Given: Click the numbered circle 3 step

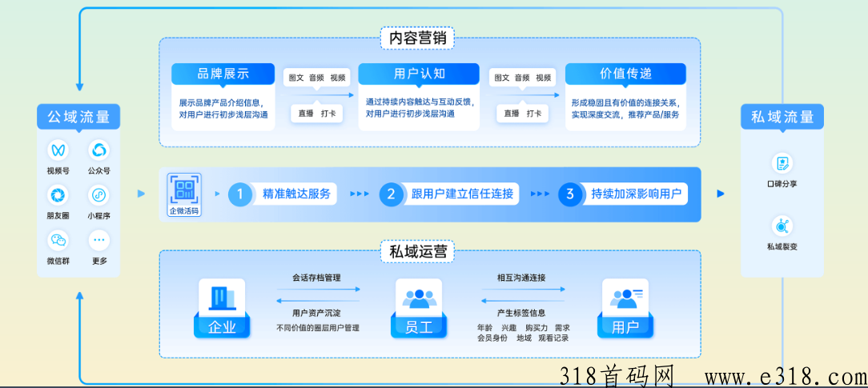Looking at the screenshot, I should pyautogui.click(x=569, y=194).
